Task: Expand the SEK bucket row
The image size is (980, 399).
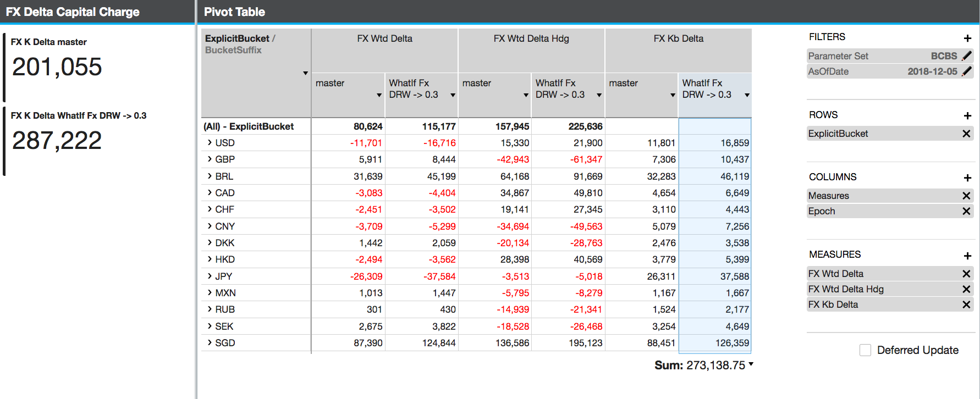Action: point(210,326)
